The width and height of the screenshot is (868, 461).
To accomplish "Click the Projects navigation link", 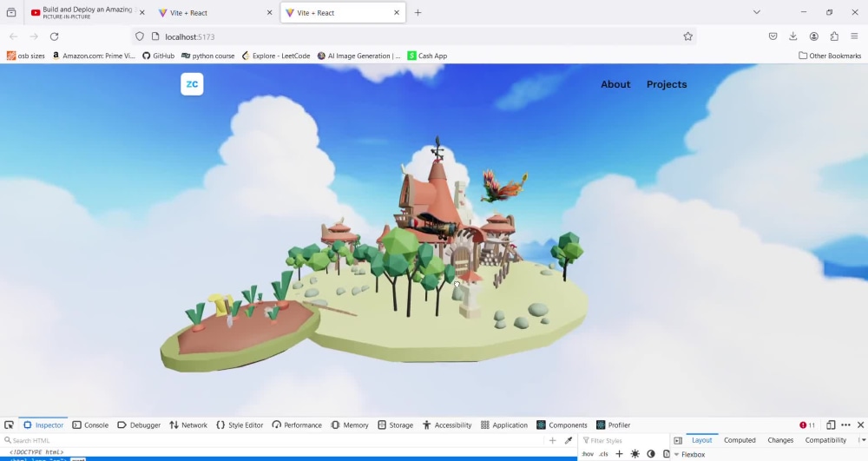I will 667,84.
